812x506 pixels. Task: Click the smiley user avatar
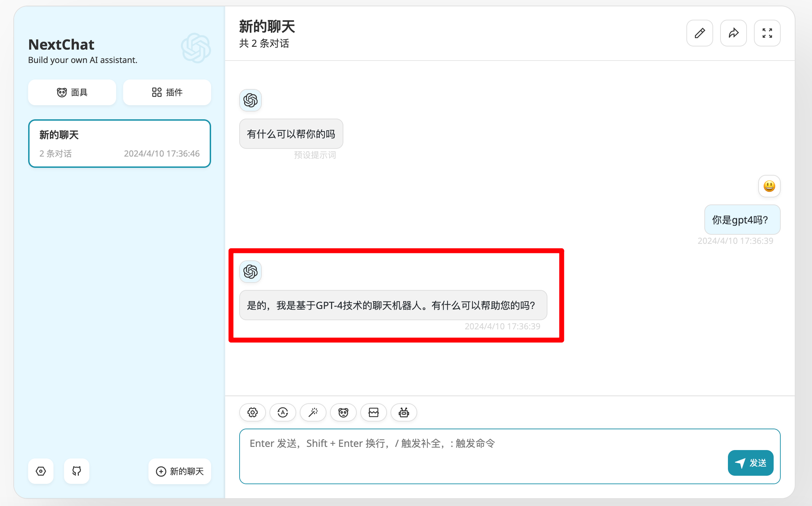pyautogui.click(x=769, y=186)
